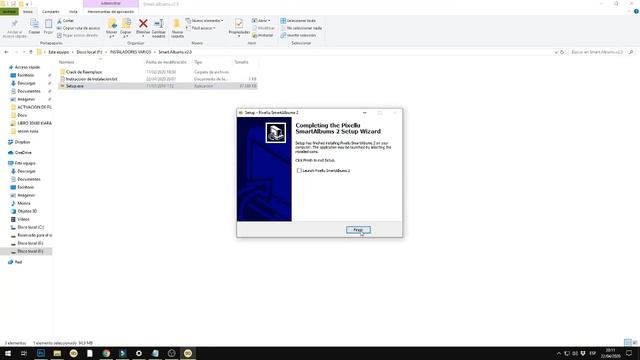This screenshot has height=360, width=640.
Task: Select Copiar ruta de acceso
Action: click(x=78, y=28)
